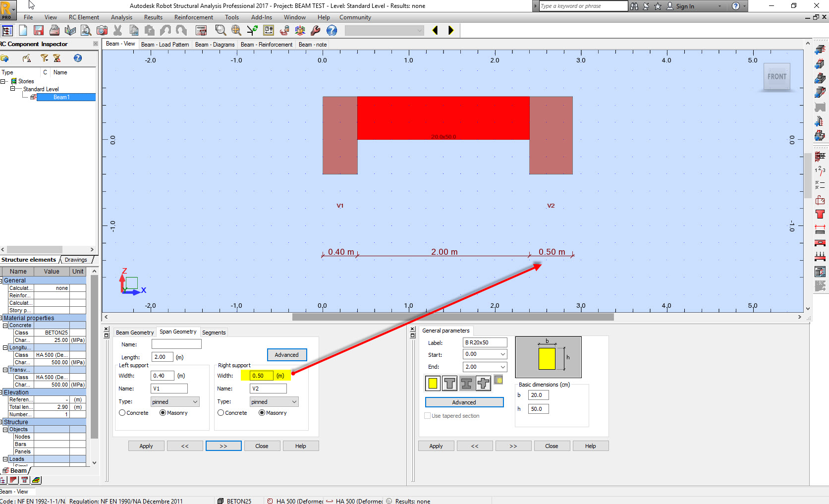The height and width of the screenshot is (504, 829).
Task: Click the left black arrow in toolbar
Action: (435, 30)
